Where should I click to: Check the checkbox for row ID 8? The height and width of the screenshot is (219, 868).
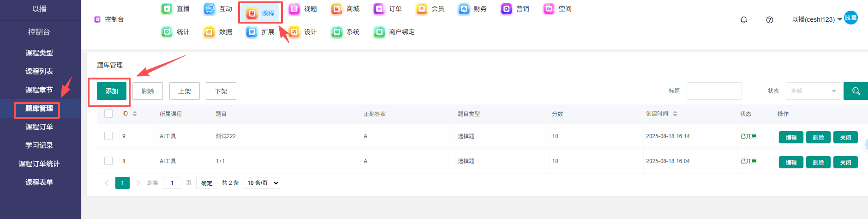108,161
